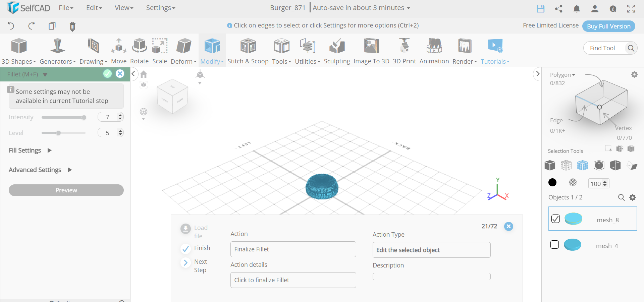This screenshot has width=644, height=302.
Task: Click the Finish tutorial button
Action: point(195,248)
